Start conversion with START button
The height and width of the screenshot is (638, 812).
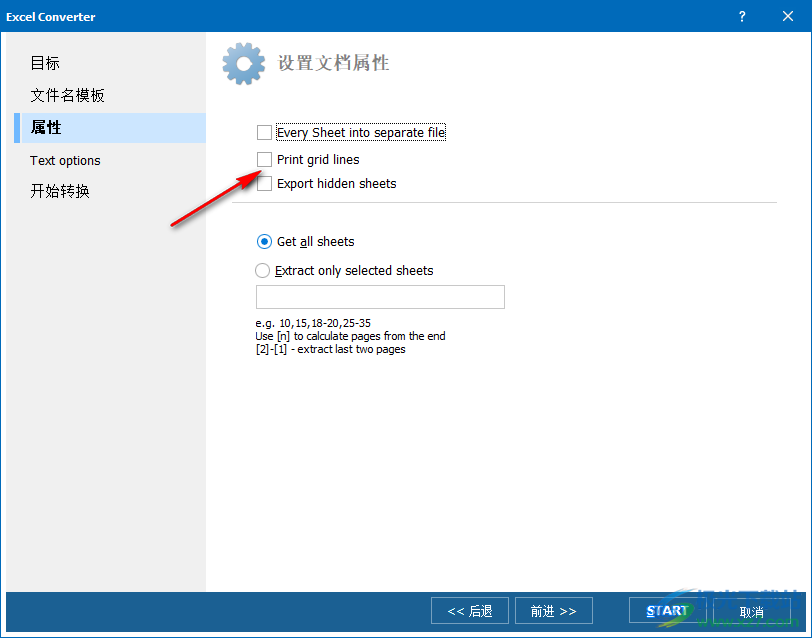tap(667, 611)
